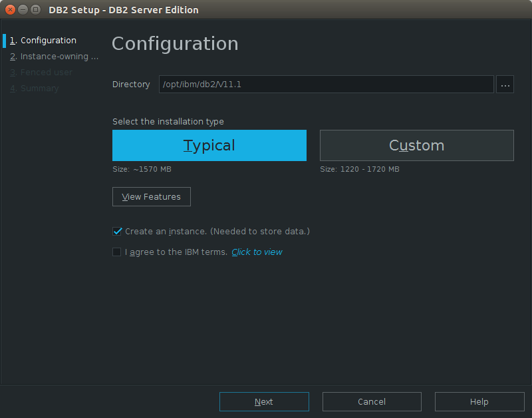Agree to the IBM terms checkbox

pos(117,252)
